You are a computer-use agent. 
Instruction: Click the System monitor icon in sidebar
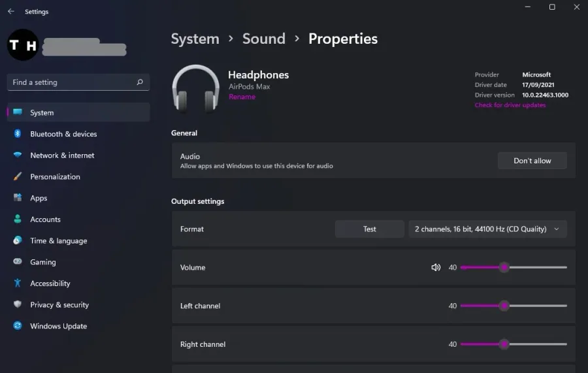coord(18,112)
